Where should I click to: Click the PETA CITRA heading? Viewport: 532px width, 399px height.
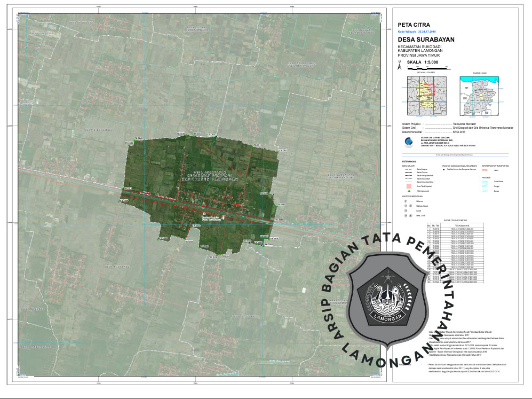[414, 25]
